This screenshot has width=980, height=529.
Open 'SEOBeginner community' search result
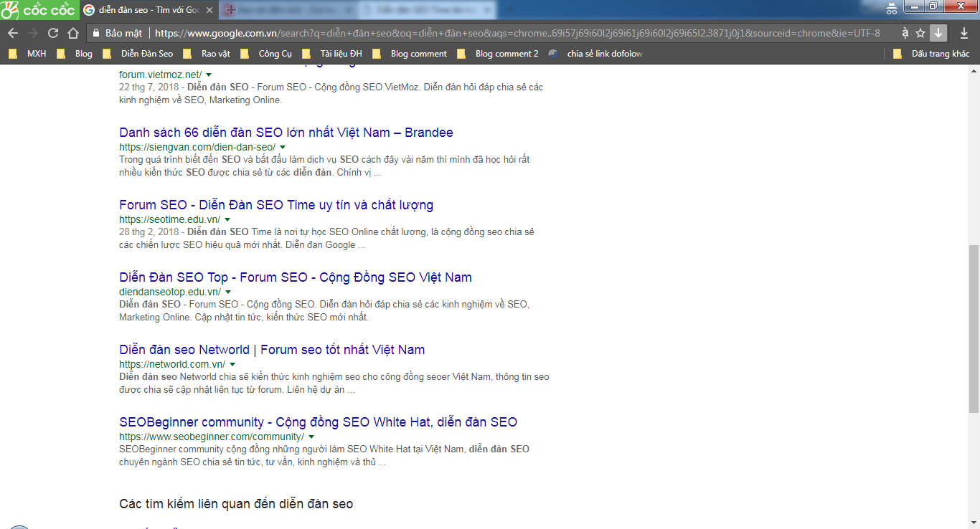[318, 422]
